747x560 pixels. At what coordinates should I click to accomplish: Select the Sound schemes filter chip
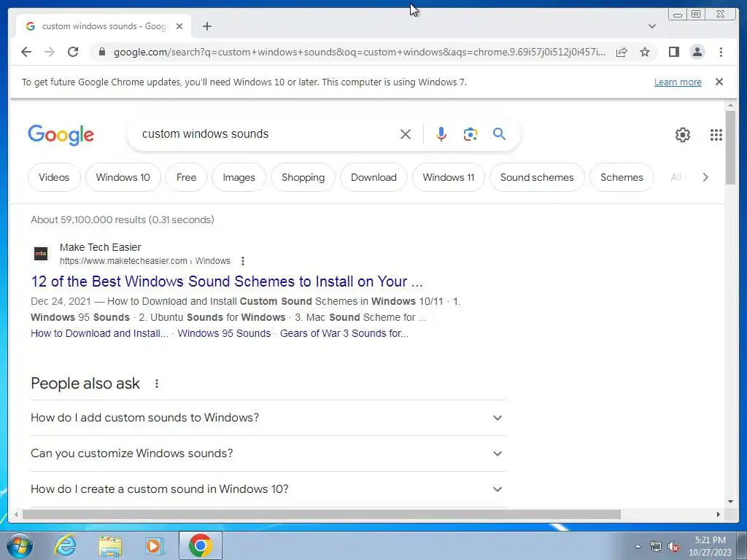(537, 177)
